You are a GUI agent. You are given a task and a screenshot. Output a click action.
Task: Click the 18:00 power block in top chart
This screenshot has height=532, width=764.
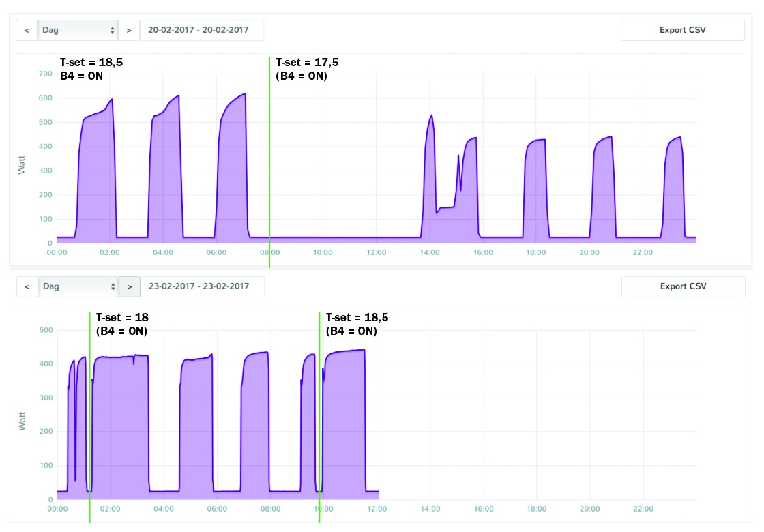(536, 190)
